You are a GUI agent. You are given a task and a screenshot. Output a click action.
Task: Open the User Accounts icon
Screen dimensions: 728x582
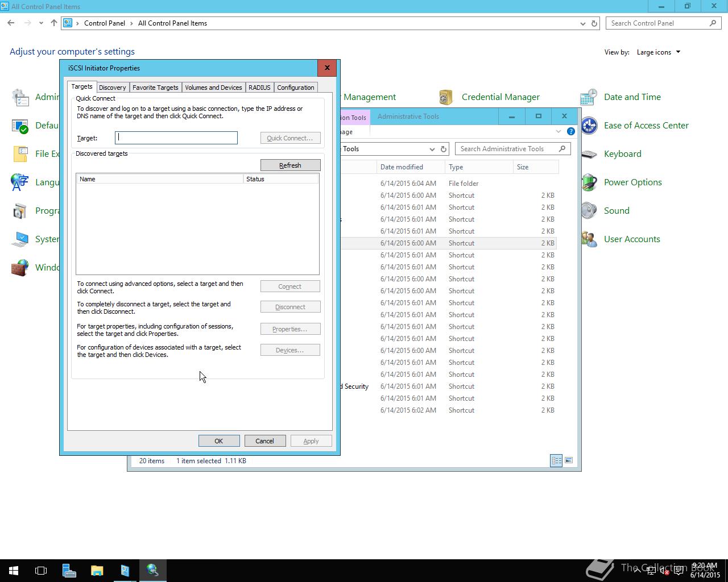click(x=589, y=239)
